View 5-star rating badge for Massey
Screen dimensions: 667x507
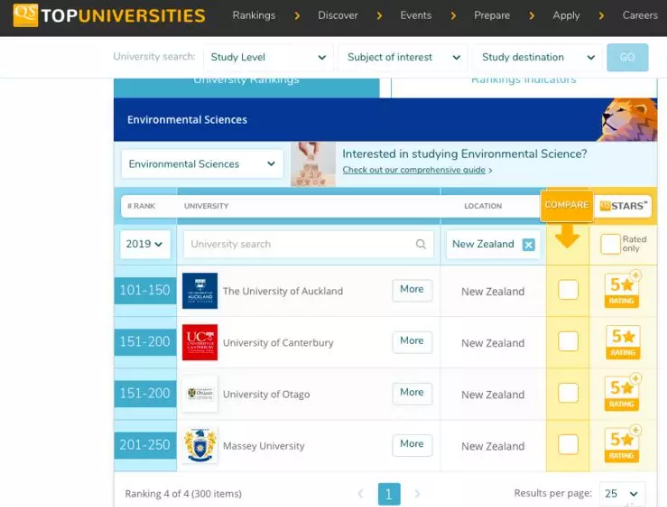[x=622, y=445]
